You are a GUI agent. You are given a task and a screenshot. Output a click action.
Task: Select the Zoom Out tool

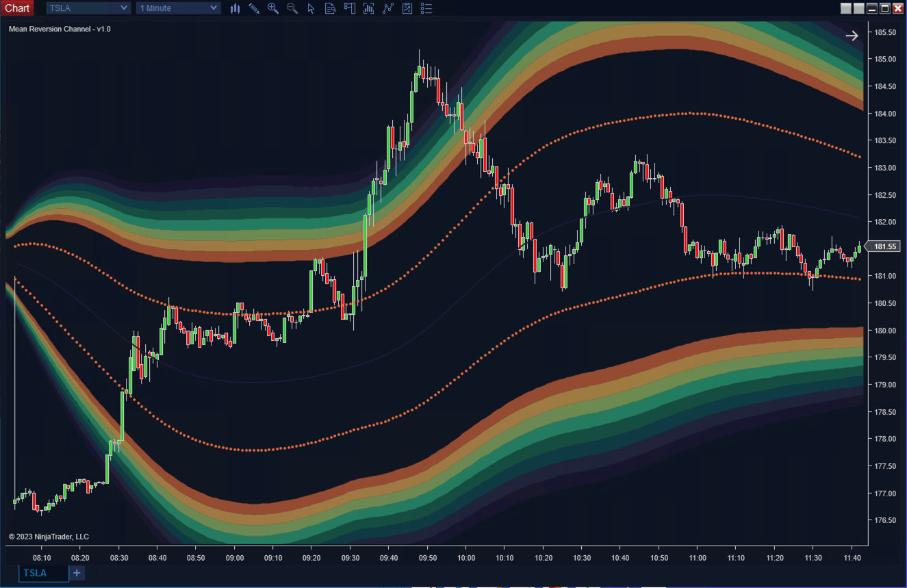point(291,8)
